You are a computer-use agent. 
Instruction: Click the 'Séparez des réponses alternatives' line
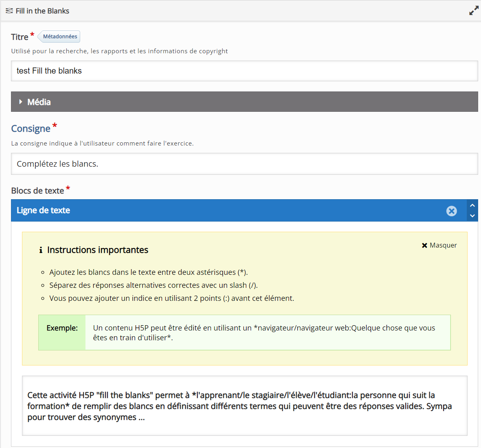pos(153,285)
